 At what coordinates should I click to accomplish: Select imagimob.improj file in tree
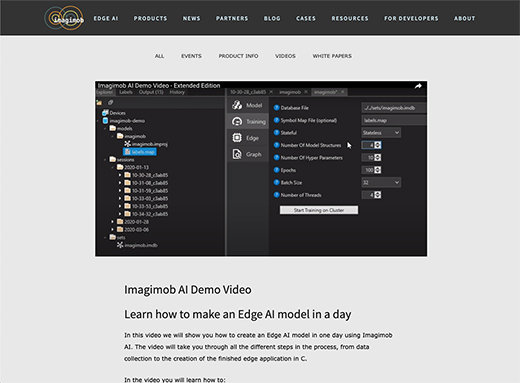[x=146, y=144]
